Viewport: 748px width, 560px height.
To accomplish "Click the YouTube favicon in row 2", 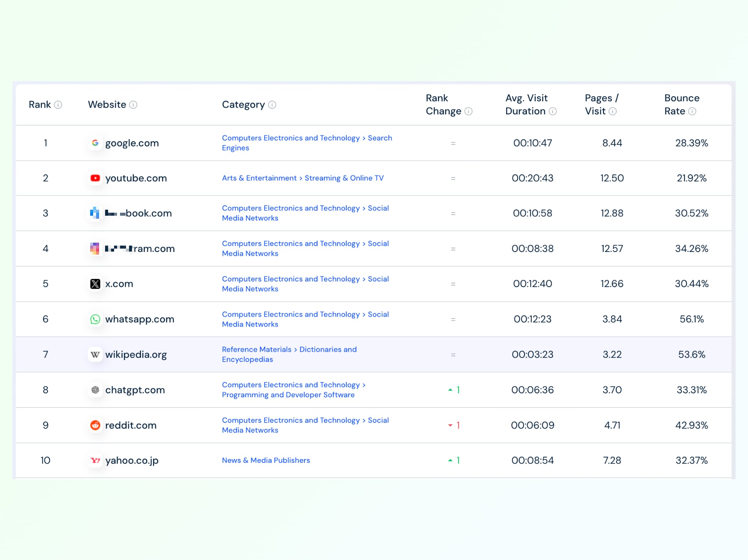I will tap(95, 178).
